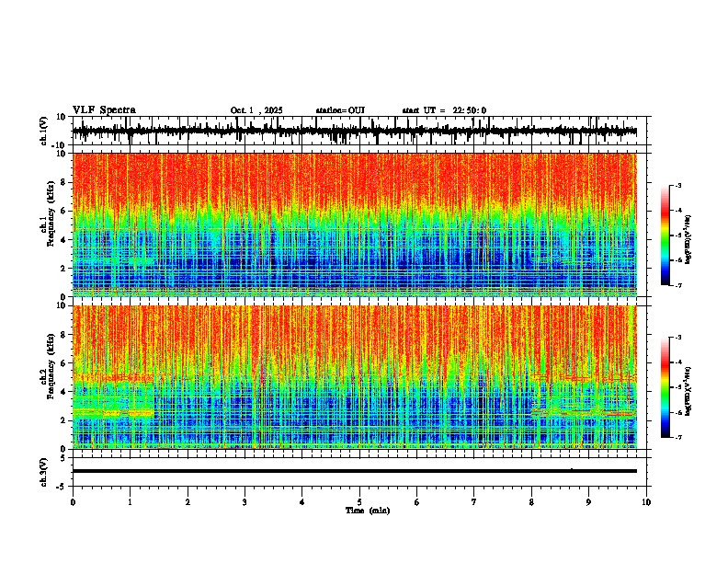Click time-axis tick label "9"

click(x=588, y=502)
